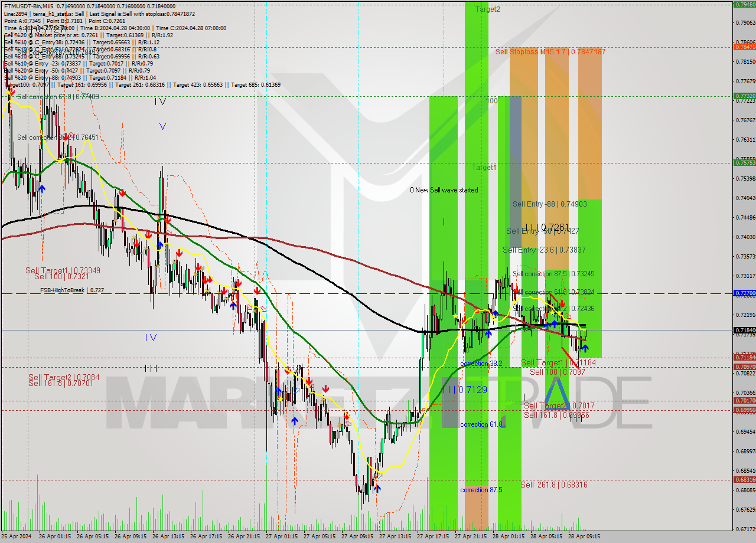Click the green 0.75753 price tag
Image resolution: width=756 pixels, height=543 pixels.
coord(744,162)
